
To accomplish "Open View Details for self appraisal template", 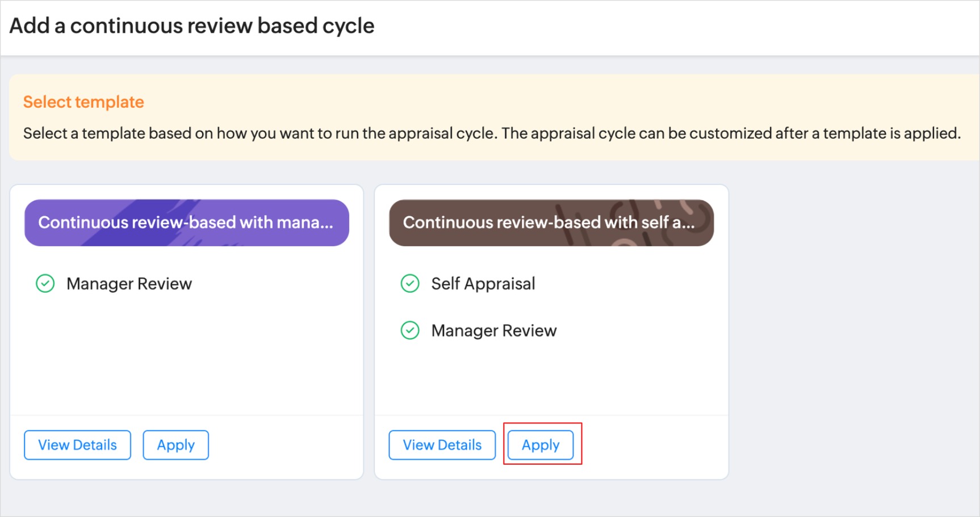I will pos(442,445).
